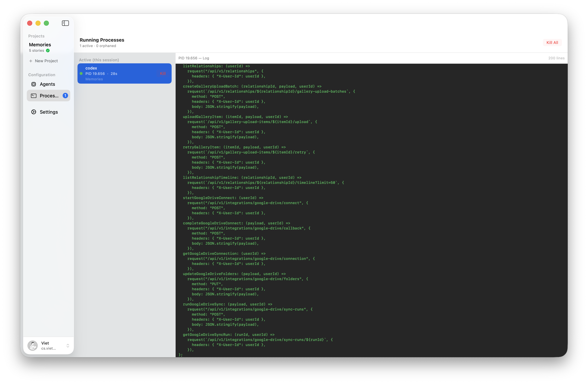588x384 pixels.
Task: Click the gallery-upload-batches request line
Action: 271,91
